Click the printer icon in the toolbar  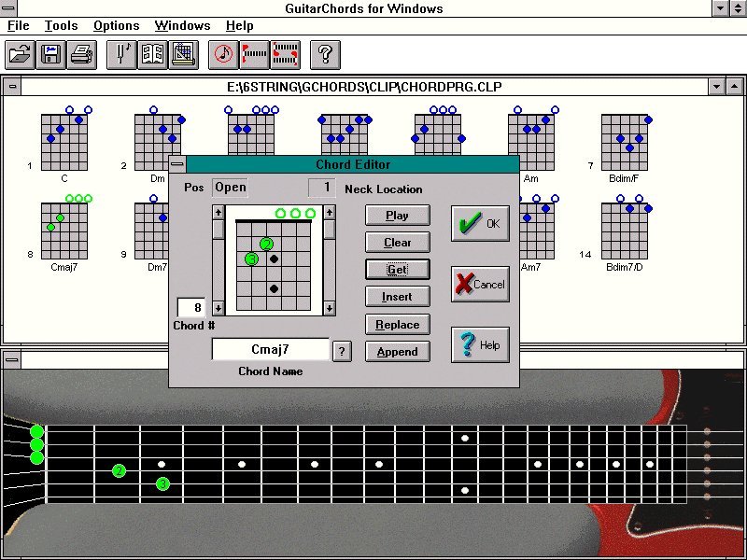(x=82, y=55)
